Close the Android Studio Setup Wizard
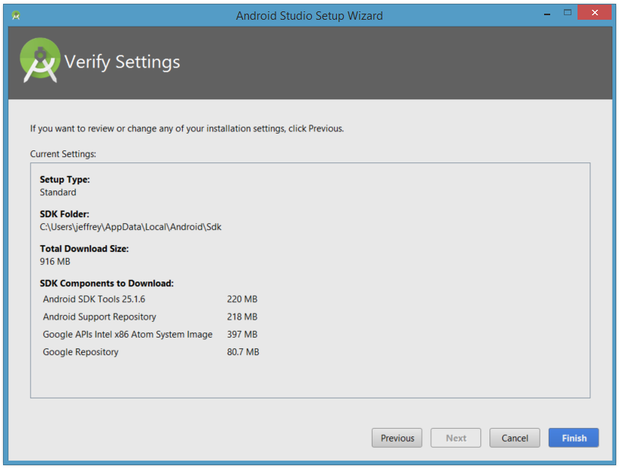 [x=595, y=14]
